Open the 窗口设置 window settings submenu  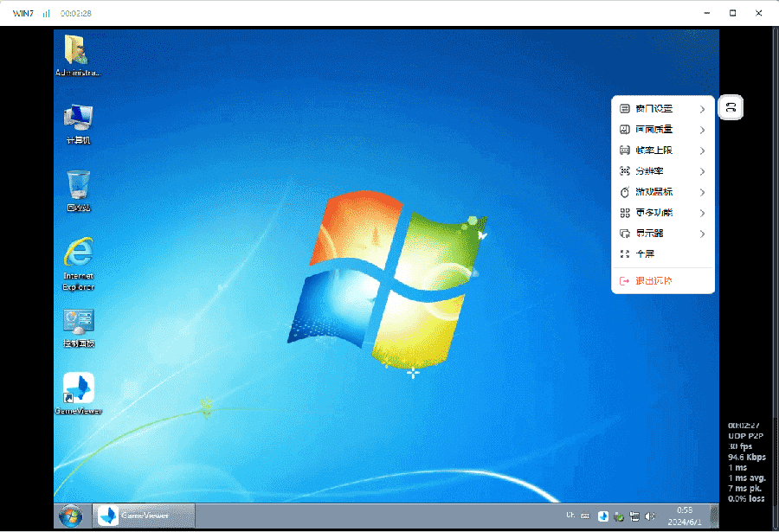click(x=663, y=109)
